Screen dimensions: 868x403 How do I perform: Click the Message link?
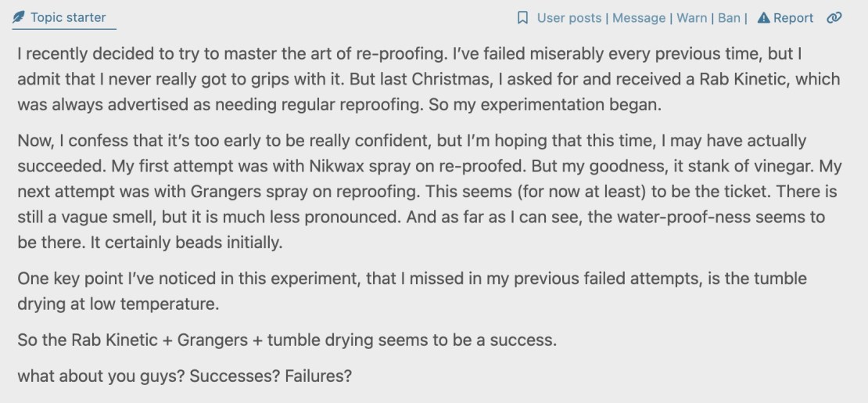[x=639, y=17]
